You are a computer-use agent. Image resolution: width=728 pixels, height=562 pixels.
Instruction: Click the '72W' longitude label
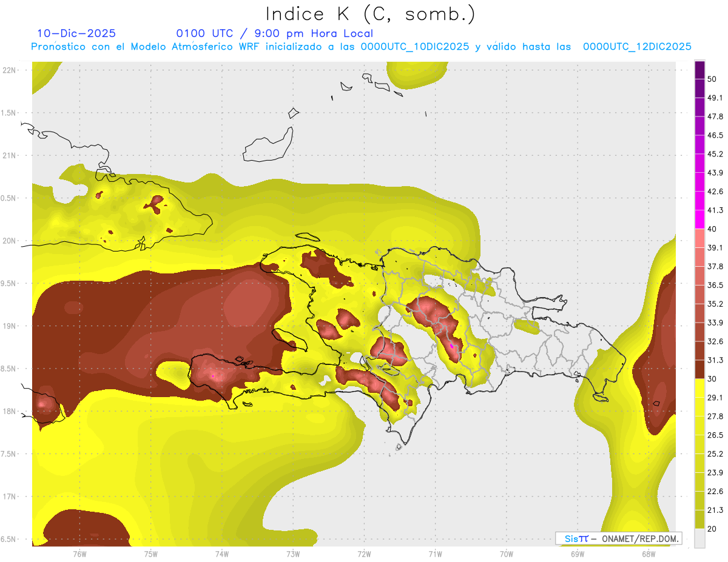[364, 554]
